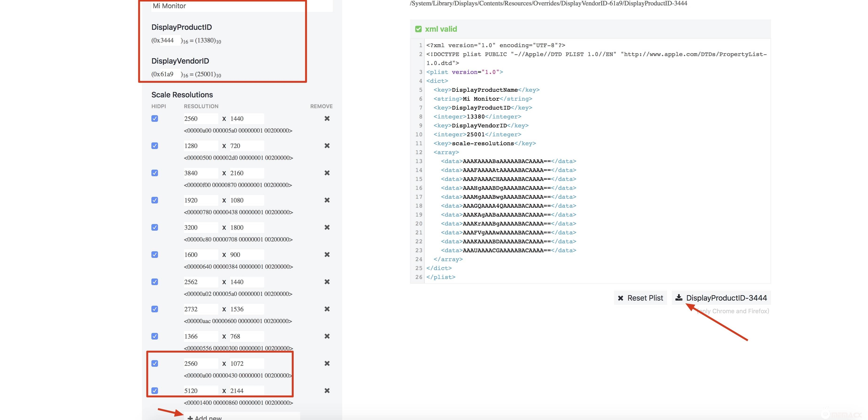Delete the 3200 x 1800 resolution entry

click(x=326, y=227)
